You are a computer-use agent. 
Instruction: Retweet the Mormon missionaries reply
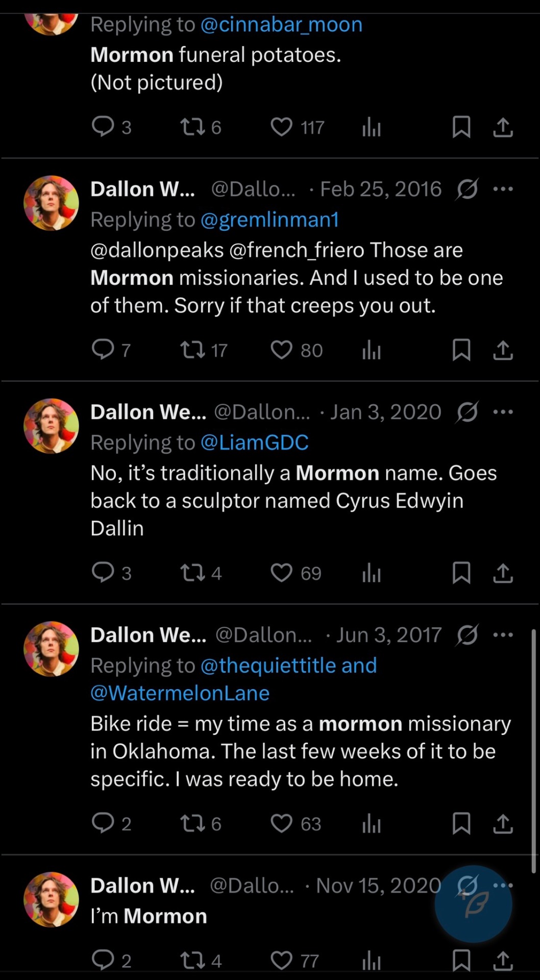[193, 350]
